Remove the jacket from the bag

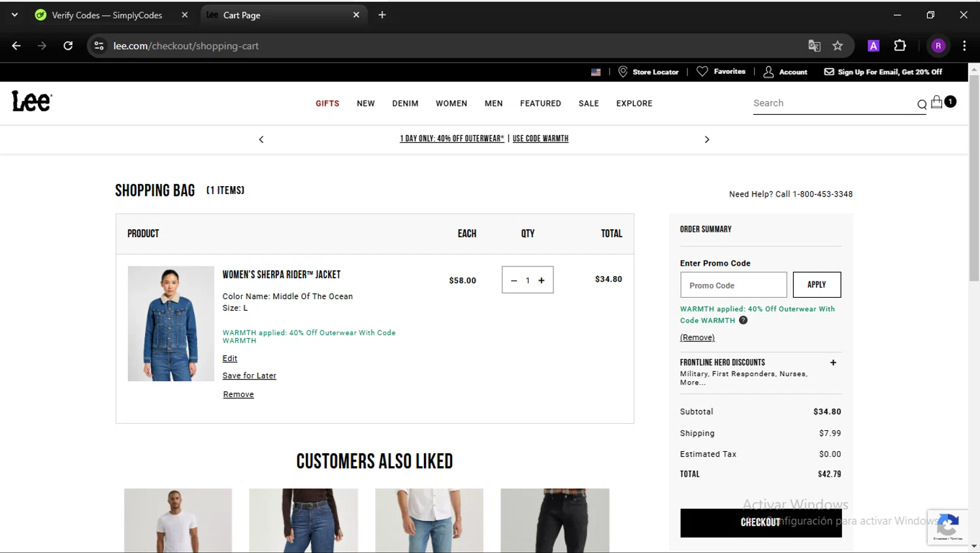click(238, 394)
